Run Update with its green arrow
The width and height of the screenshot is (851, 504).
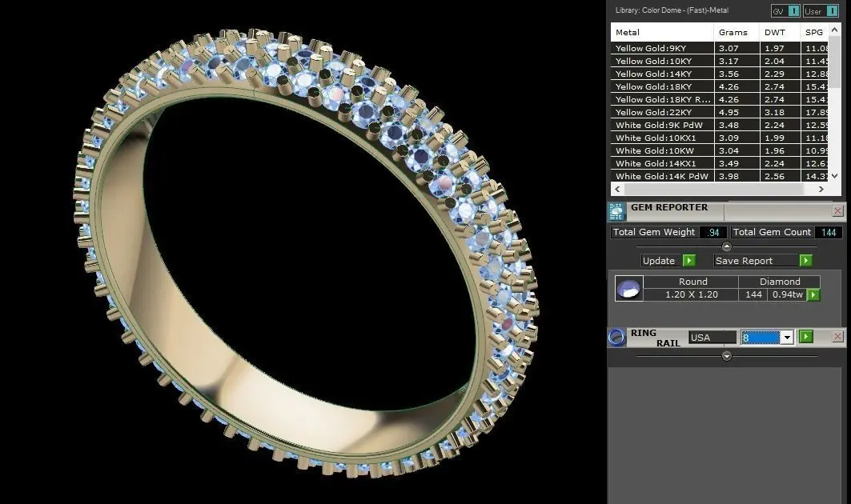(688, 261)
